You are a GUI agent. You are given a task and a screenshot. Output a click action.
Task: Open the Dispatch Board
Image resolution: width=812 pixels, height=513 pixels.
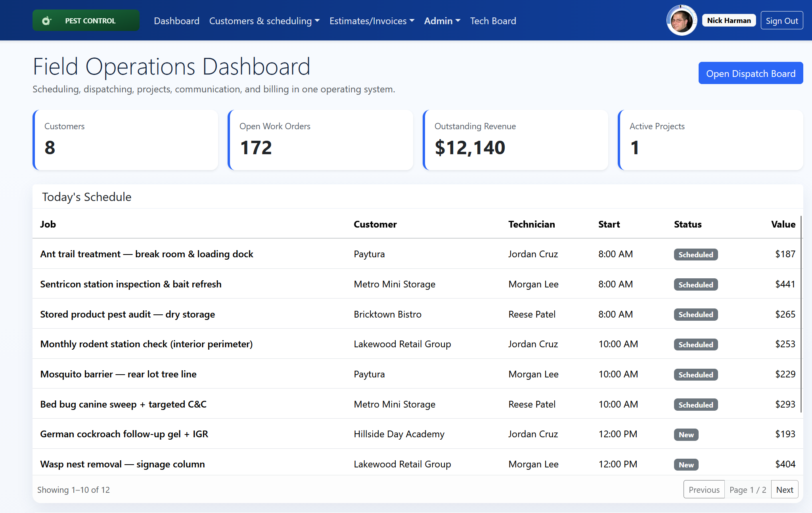point(751,73)
